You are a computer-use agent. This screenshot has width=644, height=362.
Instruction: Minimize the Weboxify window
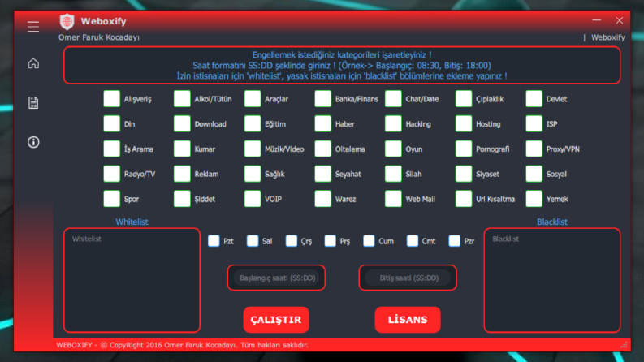pyautogui.click(x=596, y=20)
